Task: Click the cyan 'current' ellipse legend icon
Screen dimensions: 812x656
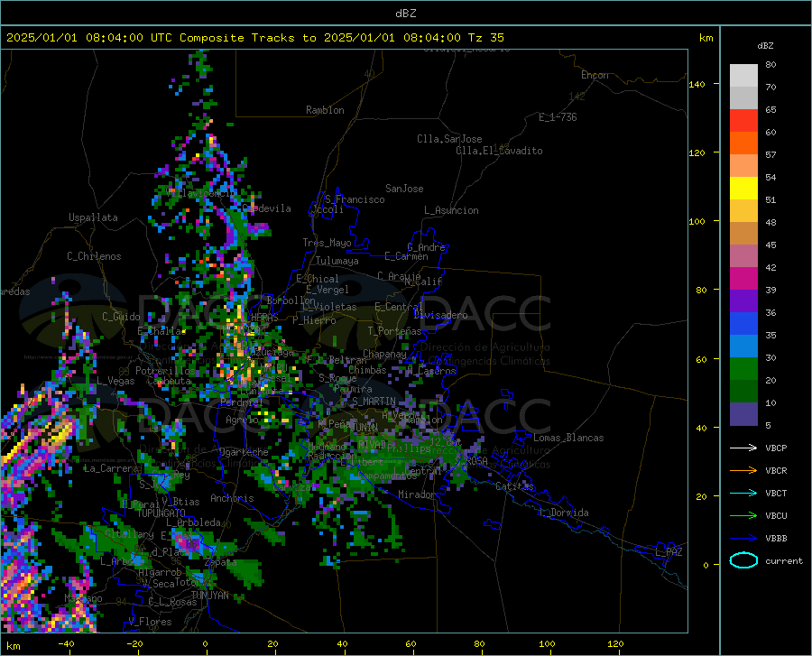Action: 743,560
